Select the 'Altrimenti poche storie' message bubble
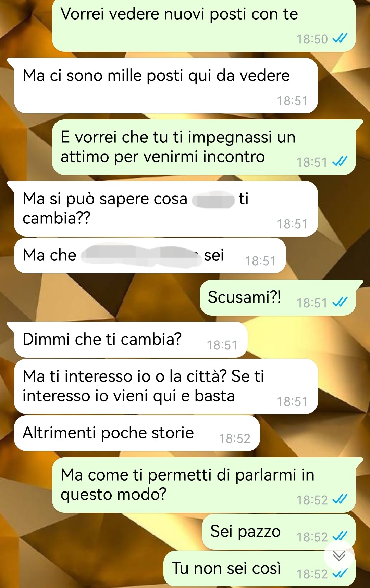370x588 pixels. click(137, 433)
